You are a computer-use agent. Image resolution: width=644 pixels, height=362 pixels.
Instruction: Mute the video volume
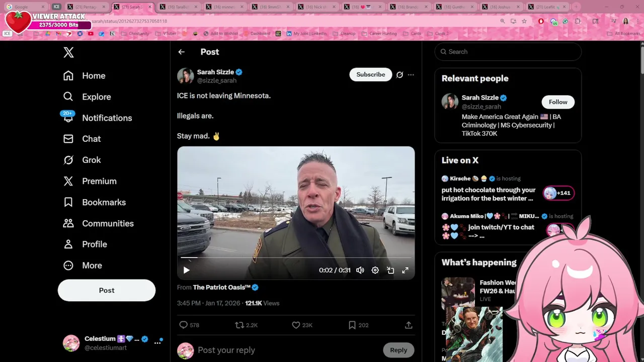click(360, 270)
